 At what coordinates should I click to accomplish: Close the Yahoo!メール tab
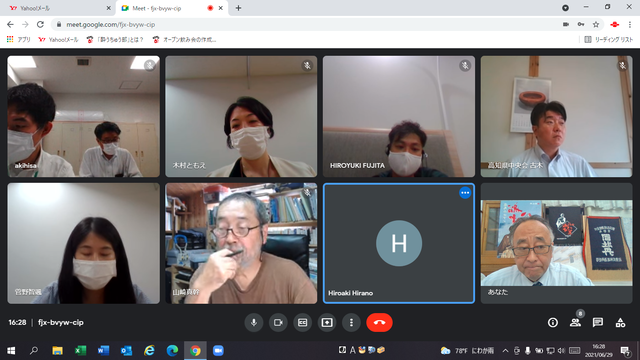(x=108, y=8)
